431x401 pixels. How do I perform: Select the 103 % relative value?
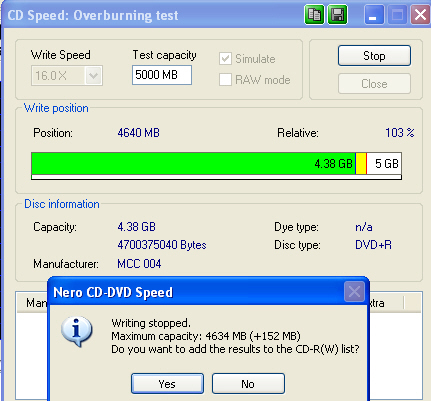399,133
